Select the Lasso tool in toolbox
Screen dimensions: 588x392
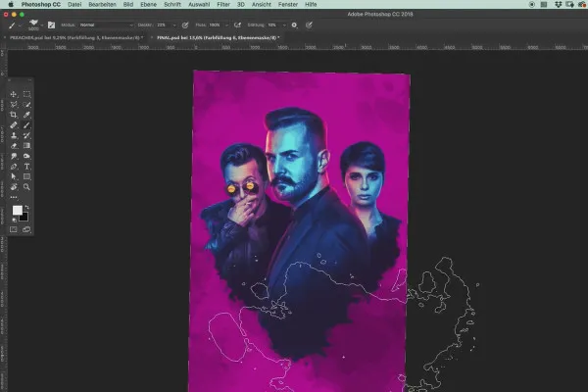tap(14, 105)
